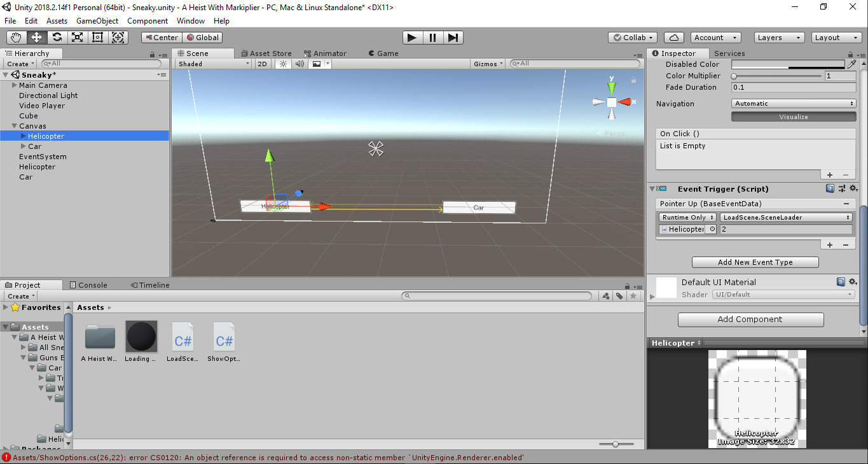Remove Pointer Up event minus button

pyautogui.click(x=846, y=204)
